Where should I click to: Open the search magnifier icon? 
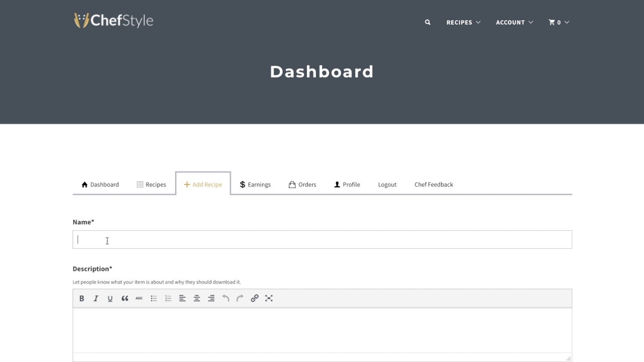pos(428,22)
